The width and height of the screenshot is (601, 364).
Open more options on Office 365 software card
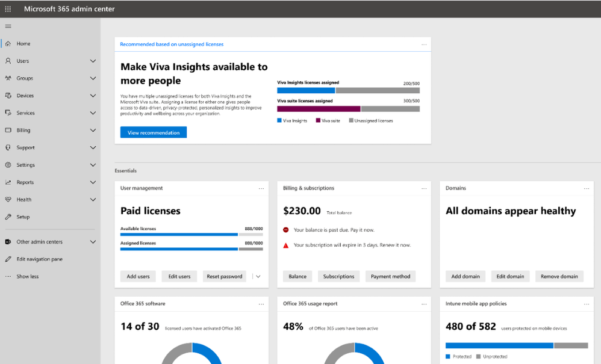(x=261, y=304)
